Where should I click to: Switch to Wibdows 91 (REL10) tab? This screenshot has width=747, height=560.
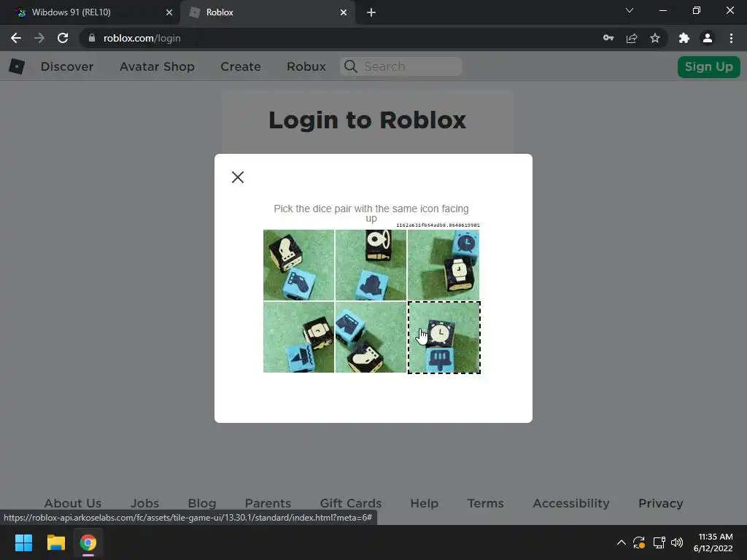click(90, 12)
